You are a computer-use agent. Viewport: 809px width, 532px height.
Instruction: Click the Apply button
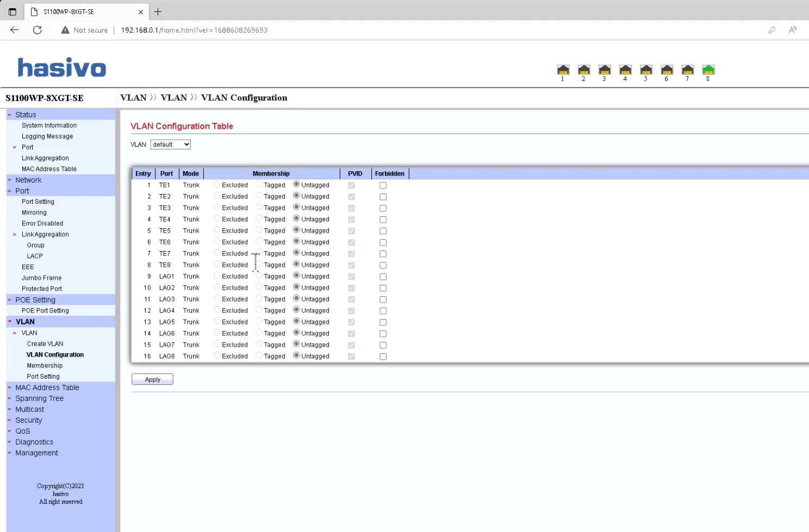(x=152, y=379)
